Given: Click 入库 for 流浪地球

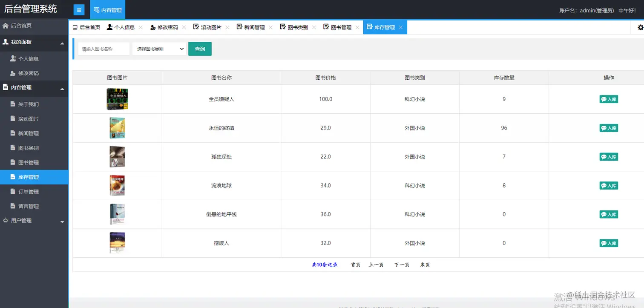Looking at the screenshot, I should pyautogui.click(x=609, y=186).
